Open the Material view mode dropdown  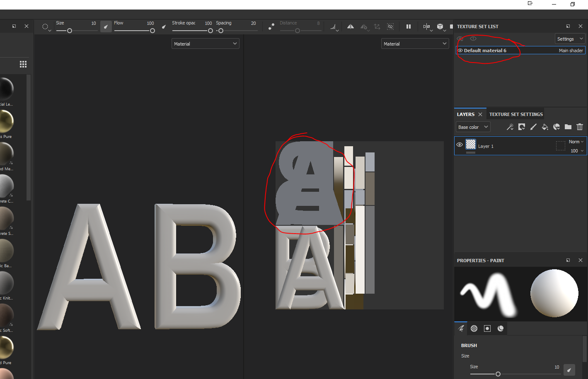(205, 43)
